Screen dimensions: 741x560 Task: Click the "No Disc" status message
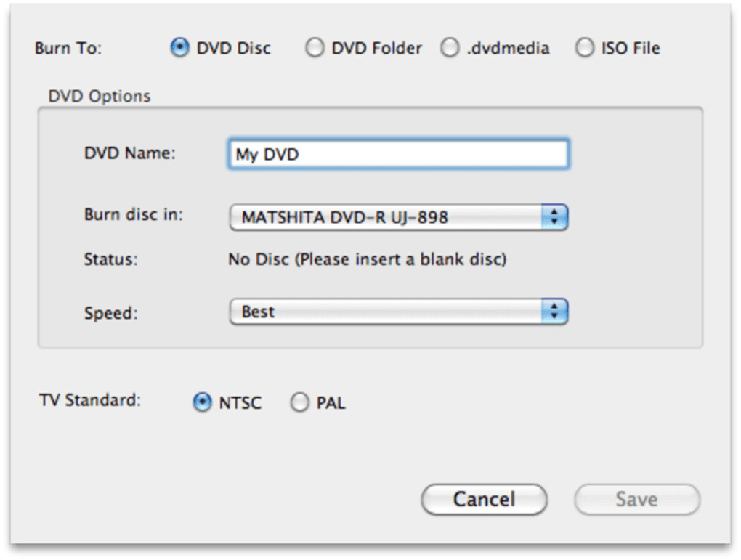click(367, 259)
